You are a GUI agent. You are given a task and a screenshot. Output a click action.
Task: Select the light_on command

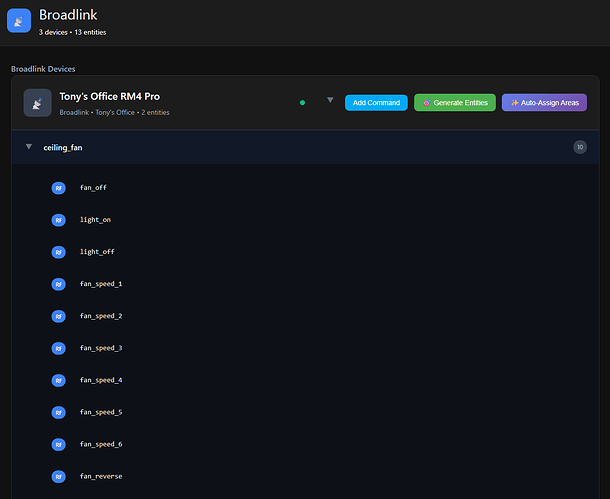(95, 220)
